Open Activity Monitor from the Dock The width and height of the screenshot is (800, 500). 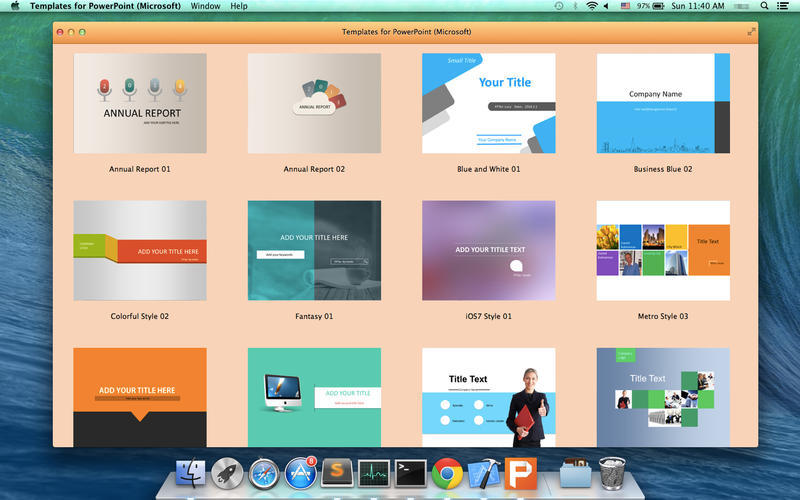coord(374,473)
